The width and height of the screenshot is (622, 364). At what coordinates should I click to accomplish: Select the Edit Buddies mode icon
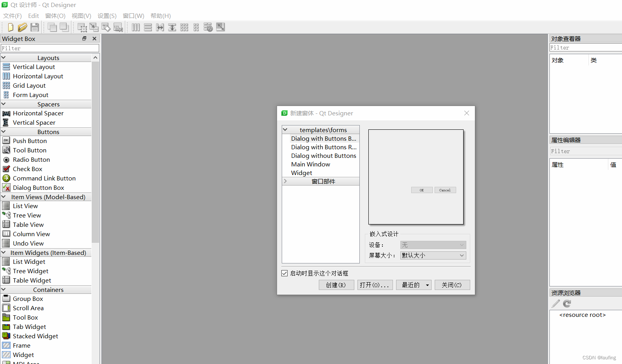pyautogui.click(x=106, y=27)
